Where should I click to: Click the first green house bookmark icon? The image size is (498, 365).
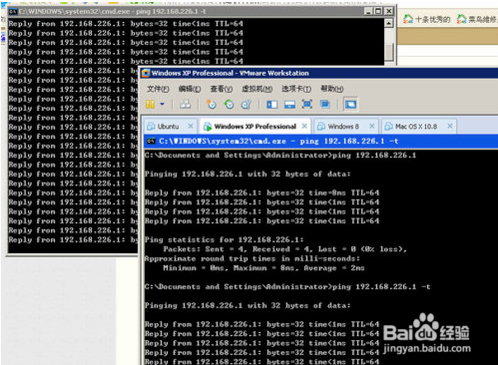click(x=408, y=19)
